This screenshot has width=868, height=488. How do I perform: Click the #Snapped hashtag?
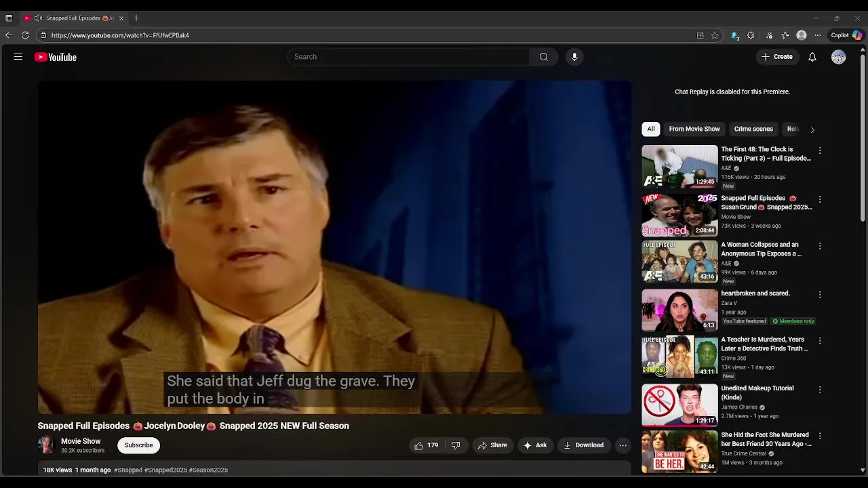tap(128, 470)
